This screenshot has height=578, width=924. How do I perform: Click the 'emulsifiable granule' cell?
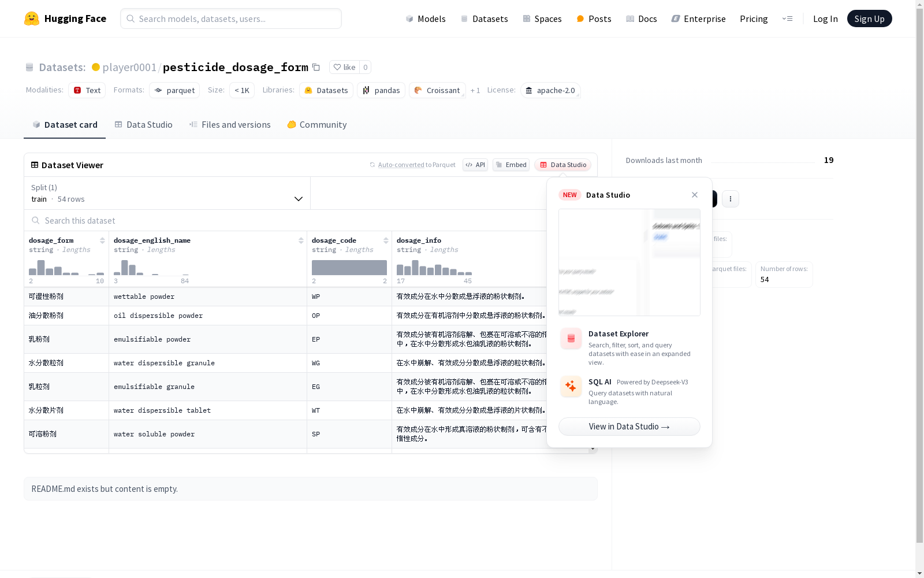click(208, 387)
